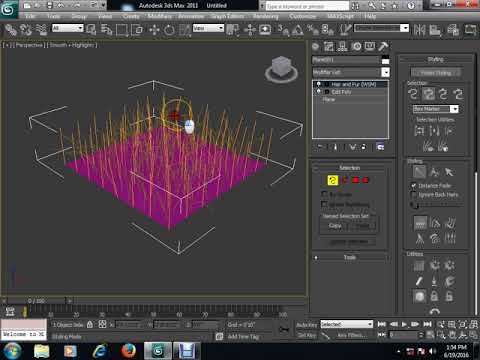480x360 pixels.
Task: Click the Finish Styling button
Action: pyautogui.click(x=436, y=72)
